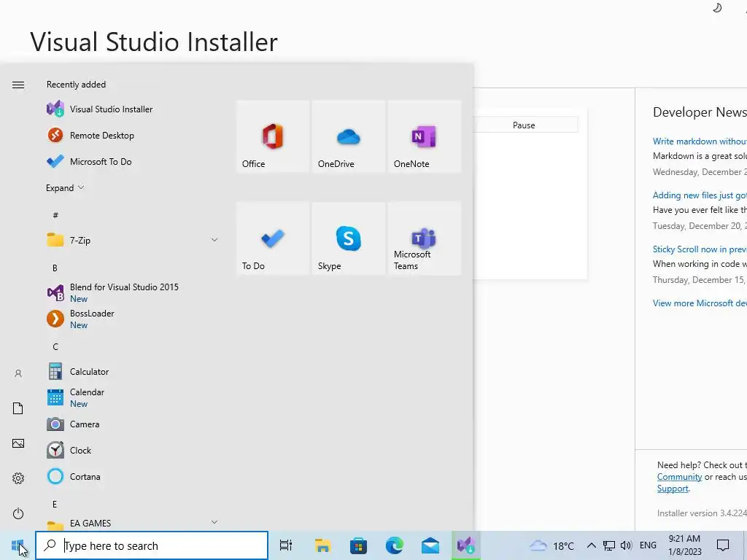Toggle the installer dark theme moon icon
Screen dimensions: 747x560
tap(717, 8)
